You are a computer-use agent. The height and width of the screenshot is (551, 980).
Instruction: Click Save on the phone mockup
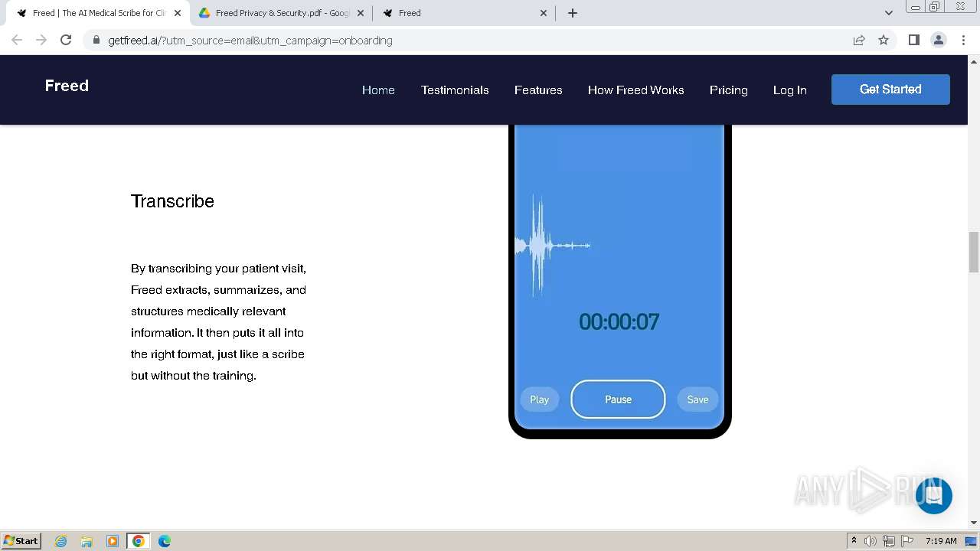[697, 399]
